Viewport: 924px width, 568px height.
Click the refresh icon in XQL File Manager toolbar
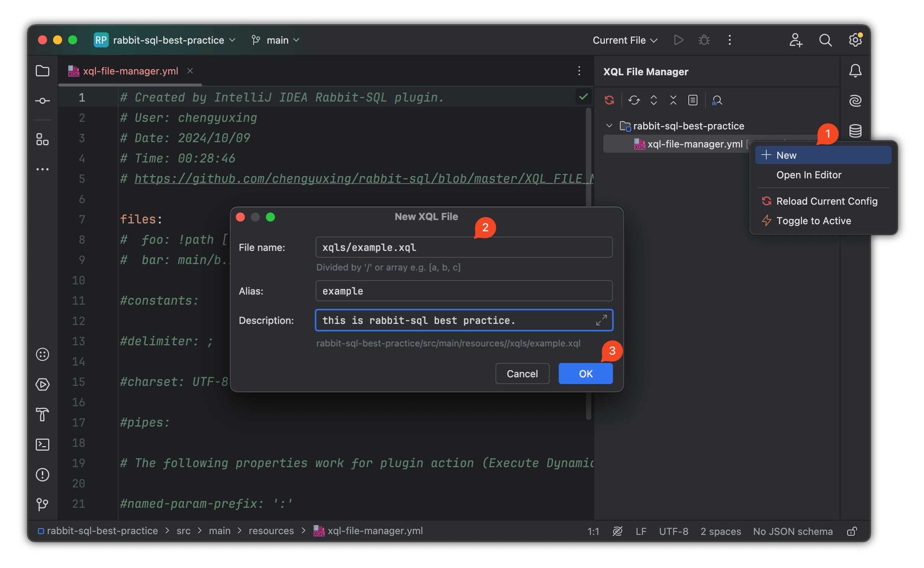click(x=634, y=100)
